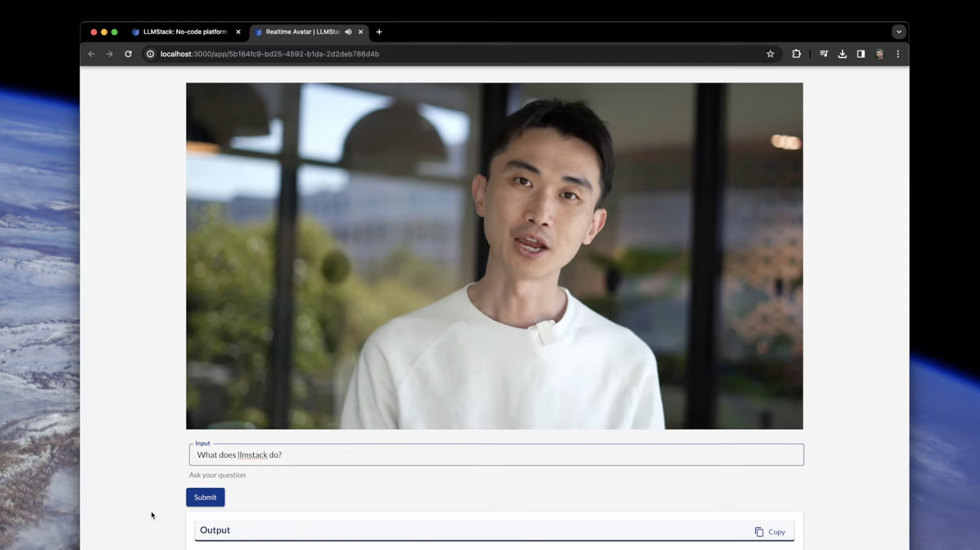Viewport: 980px width, 550px height.
Task: Switch to the LLMStack: No-code platform tab
Action: (180, 32)
